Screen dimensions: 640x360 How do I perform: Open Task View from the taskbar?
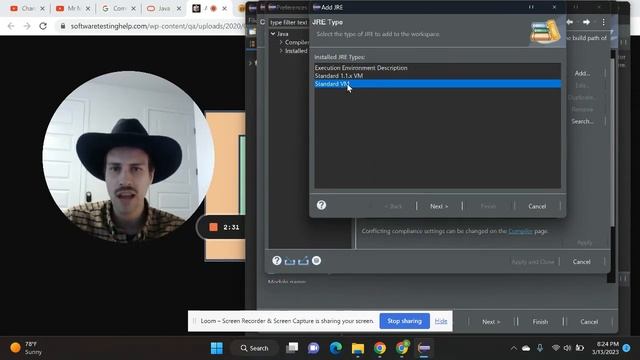(x=292, y=348)
